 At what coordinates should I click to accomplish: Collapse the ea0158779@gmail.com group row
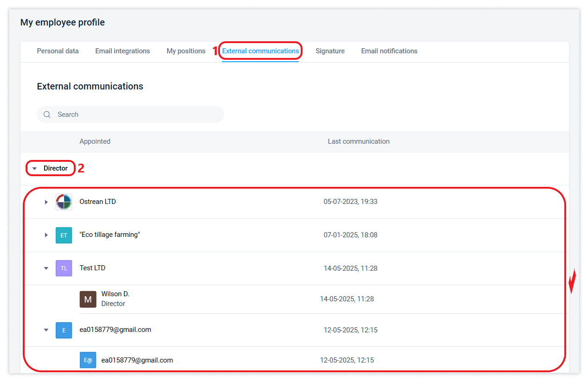point(46,330)
